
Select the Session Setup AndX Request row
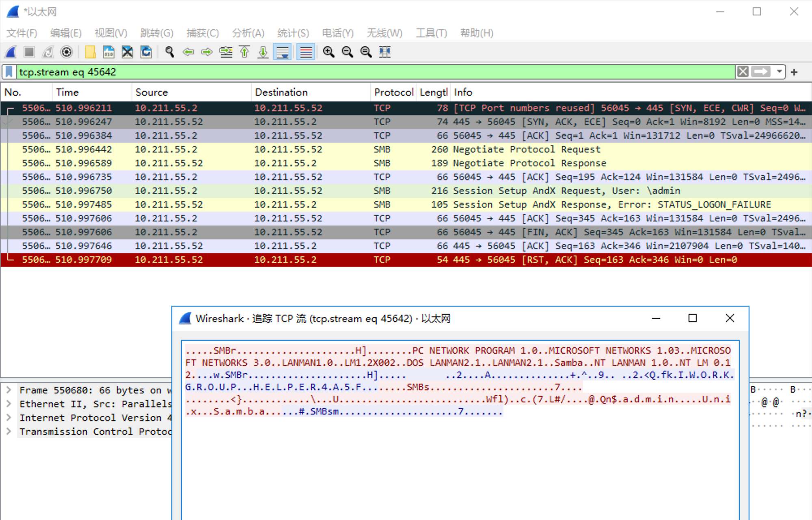(406, 191)
